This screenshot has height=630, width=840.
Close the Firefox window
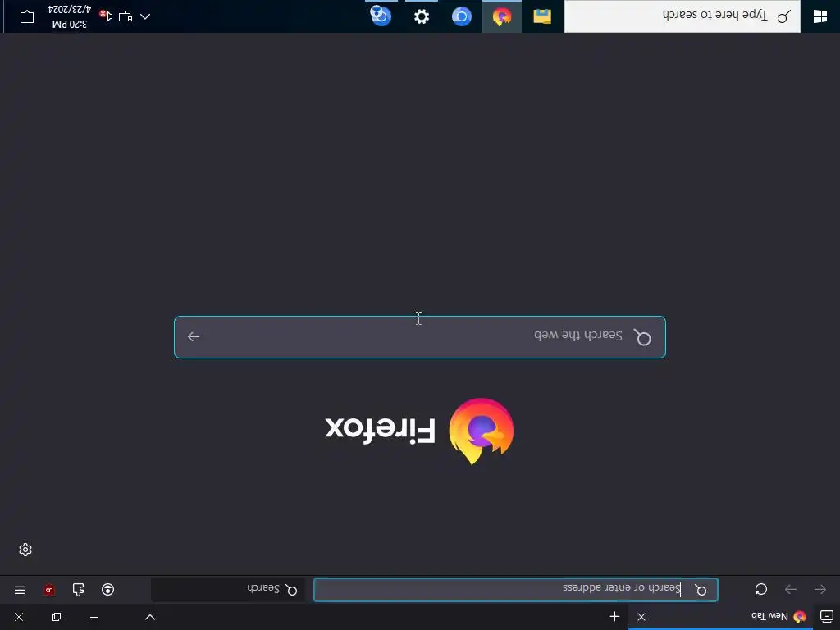[19, 617]
